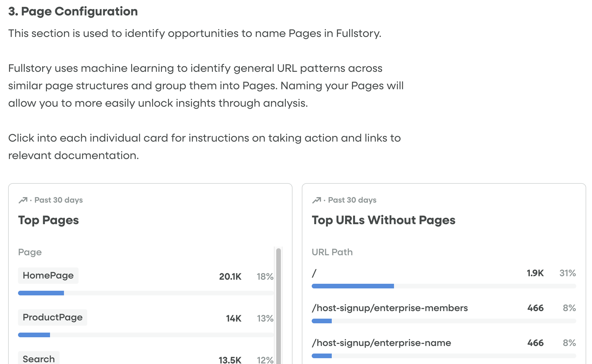This screenshot has height=364, width=592.
Task: Click the ProductPage blue progress bar
Action: 34,335
